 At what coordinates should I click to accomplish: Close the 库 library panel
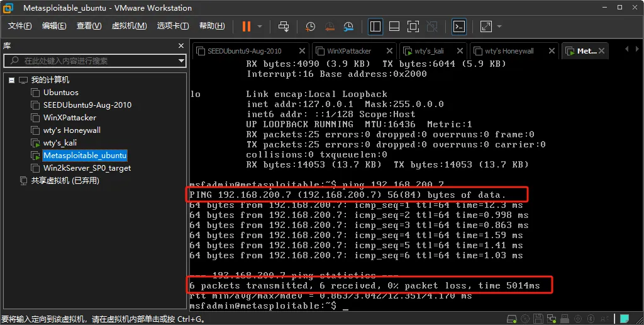pos(181,46)
